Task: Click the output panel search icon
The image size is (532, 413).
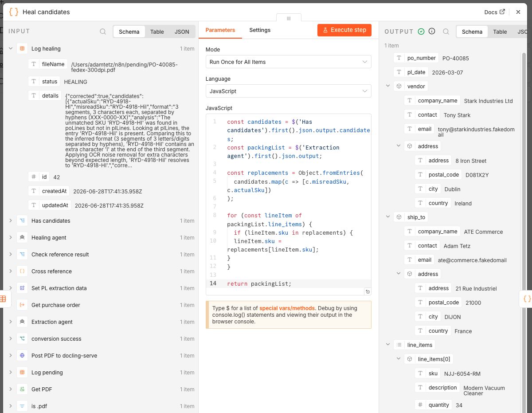Action: click(446, 31)
